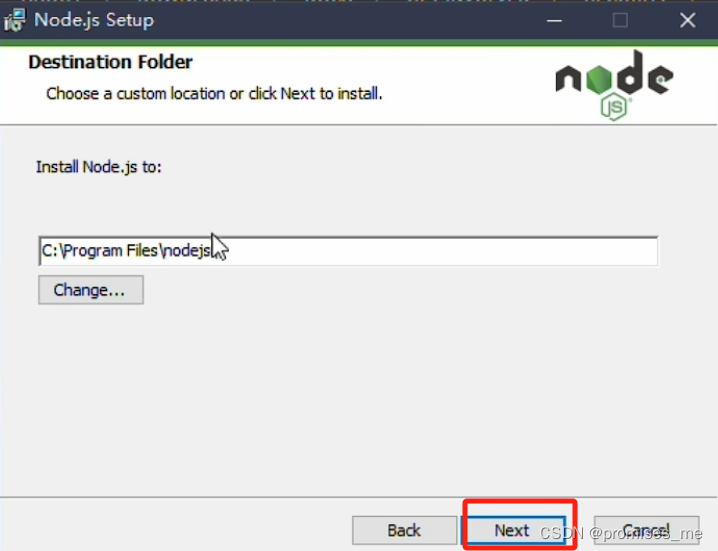Click the green strip below title bar
The image size is (718, 551).
(359, 43)
